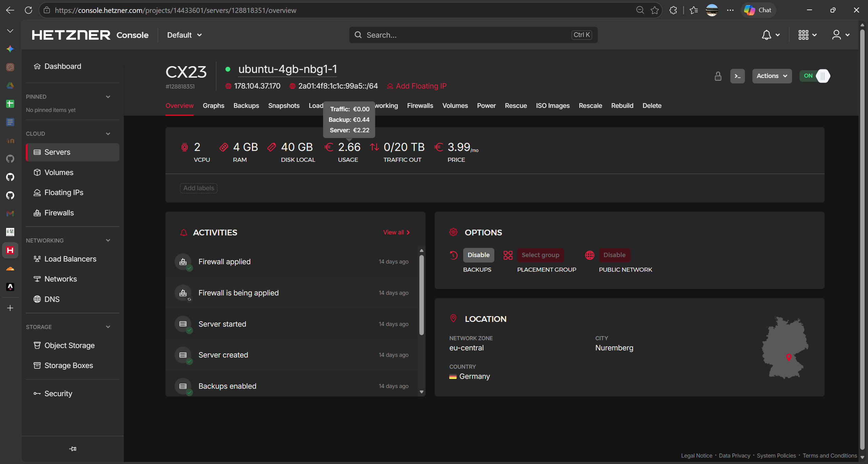Click the browser back arrow
The image size is (868, 464).
[10, 10]
